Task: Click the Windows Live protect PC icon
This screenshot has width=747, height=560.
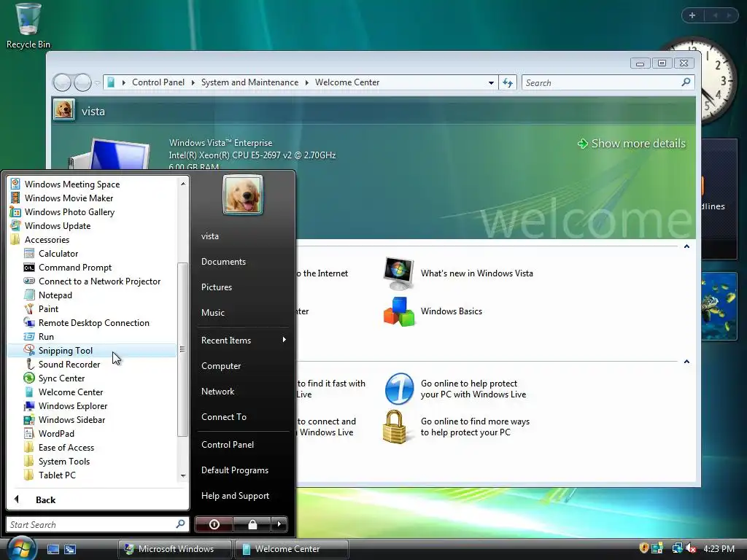Action: (x=399, y=389)
